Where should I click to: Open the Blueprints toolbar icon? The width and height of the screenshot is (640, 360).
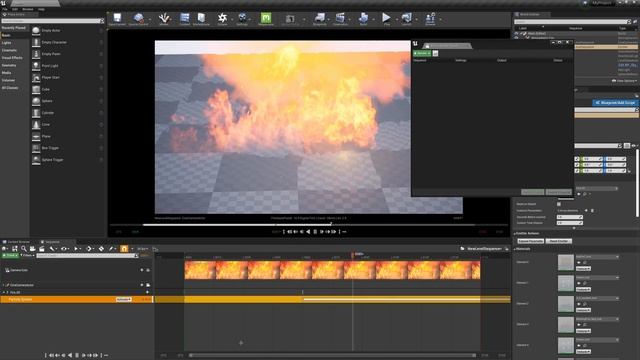click(320, 18)
